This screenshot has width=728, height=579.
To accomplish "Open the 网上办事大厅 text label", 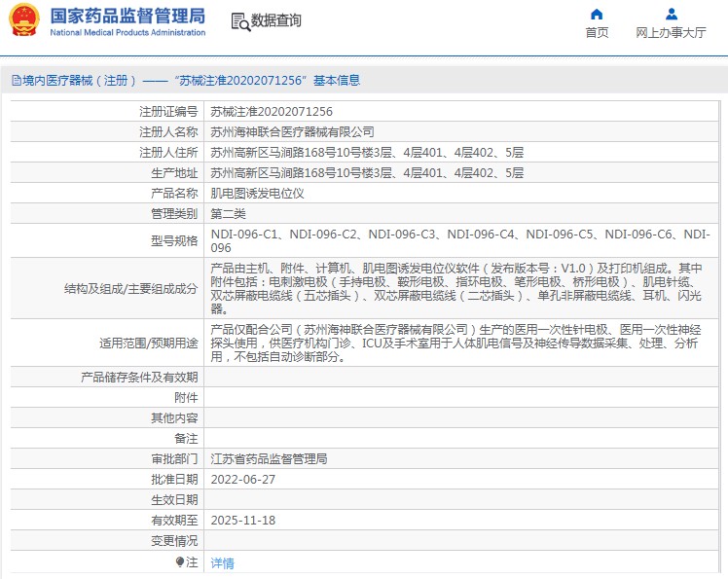I will (671, 32).
